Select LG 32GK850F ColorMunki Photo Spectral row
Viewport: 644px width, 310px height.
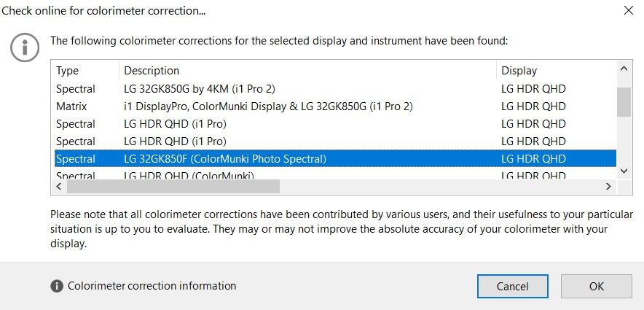pos(335,159)
